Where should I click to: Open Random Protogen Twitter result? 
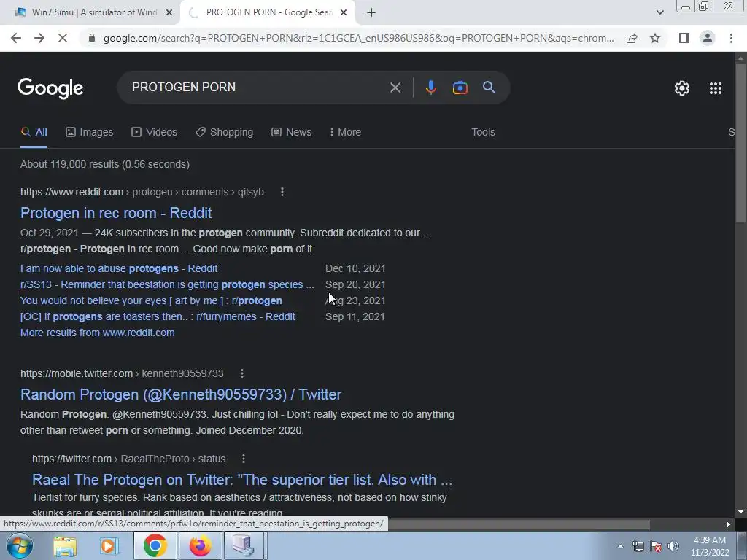(181, 394)
